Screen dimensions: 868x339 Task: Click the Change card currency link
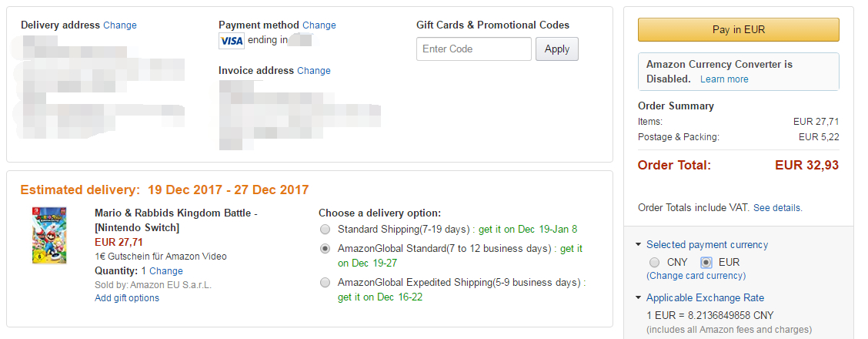click(696, 276)
